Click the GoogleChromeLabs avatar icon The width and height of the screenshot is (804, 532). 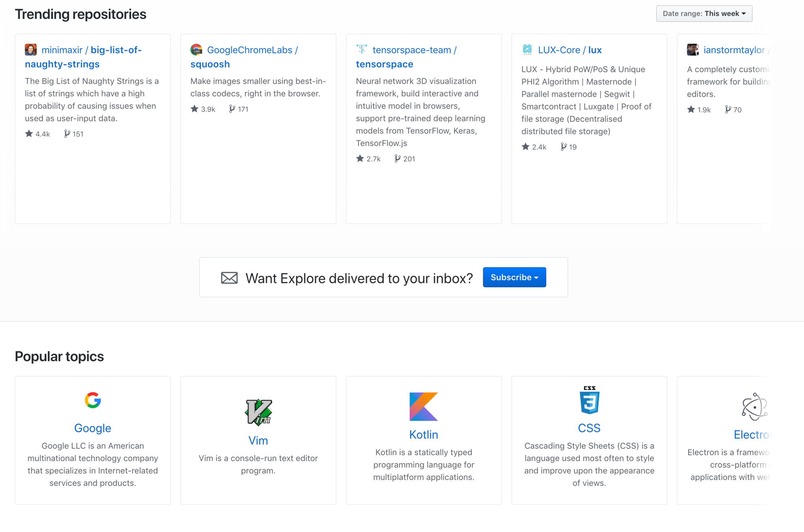click(196, 50)
